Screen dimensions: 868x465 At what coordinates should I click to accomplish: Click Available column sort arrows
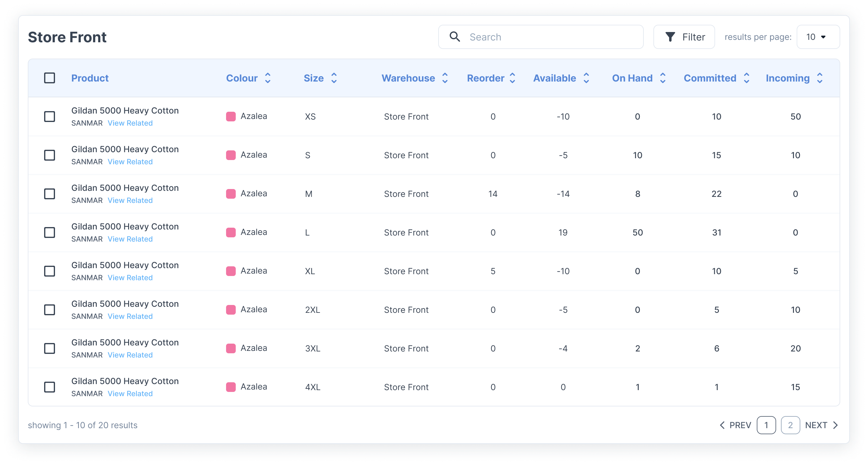(586, 78)
